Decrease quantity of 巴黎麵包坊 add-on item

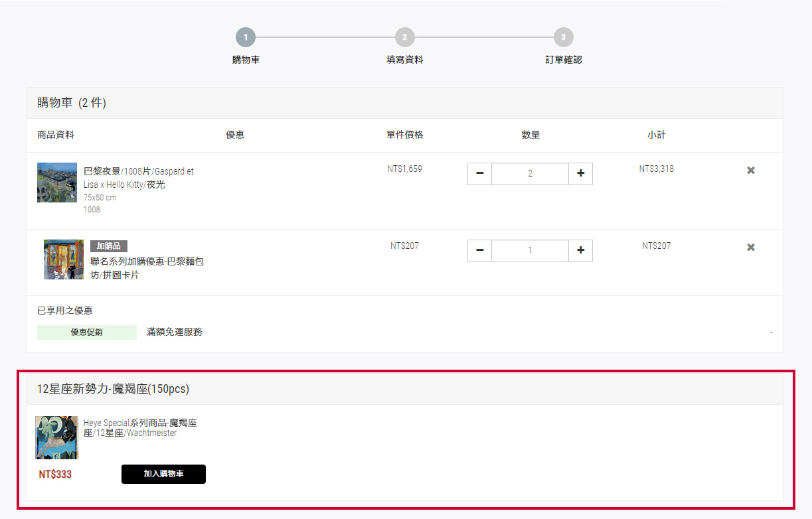click(x=479, y=251)
